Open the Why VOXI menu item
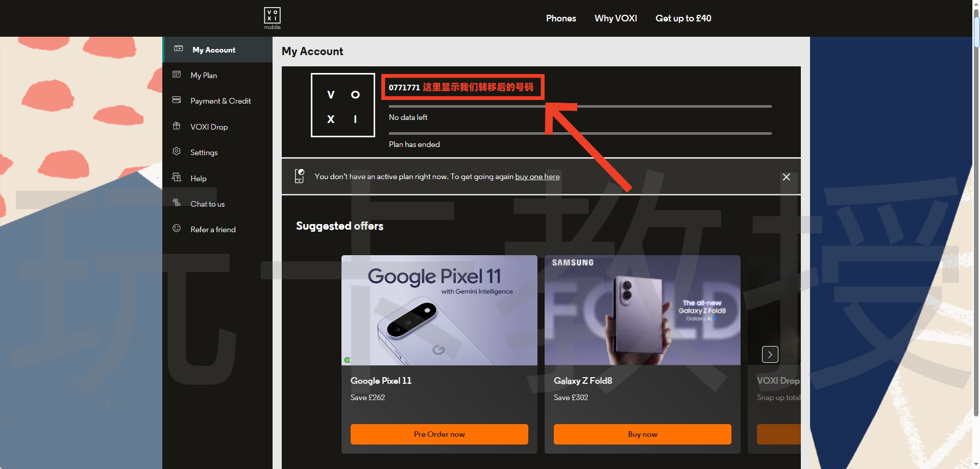Image resolution: width=980 pixels, height=469 pixels. click(616, 18)
